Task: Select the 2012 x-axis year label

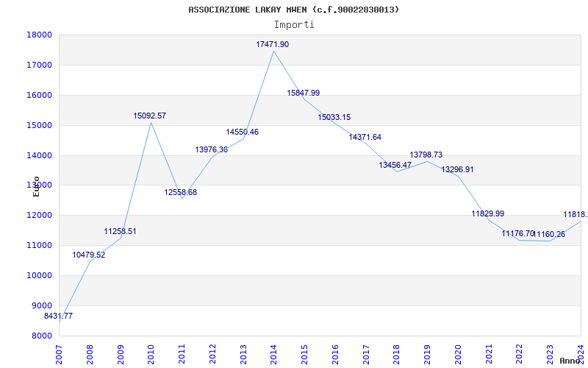Action: click(212, 355)
